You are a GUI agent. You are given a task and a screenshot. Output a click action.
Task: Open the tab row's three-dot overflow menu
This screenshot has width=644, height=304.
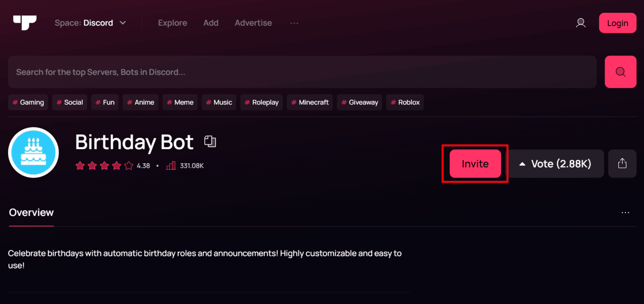pos(626,213)
